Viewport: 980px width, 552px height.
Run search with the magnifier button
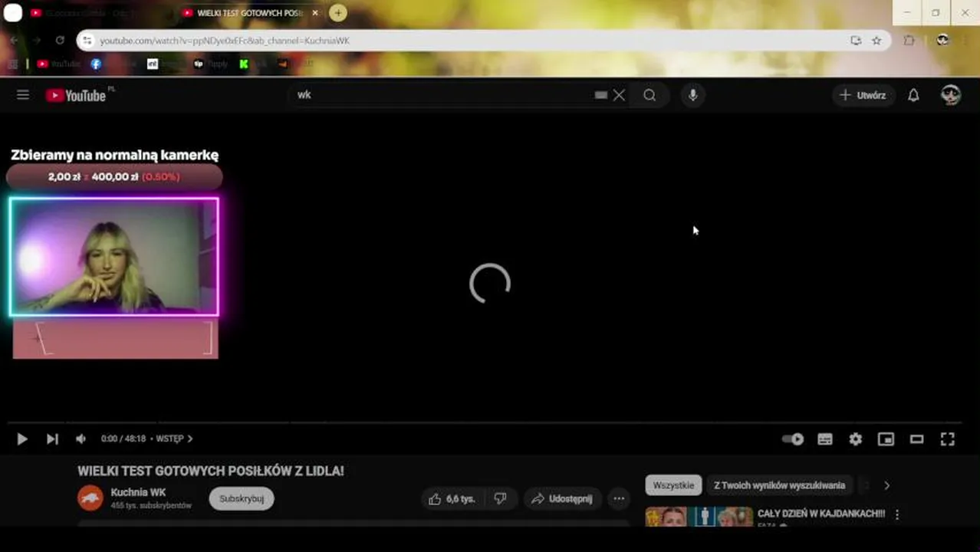(x=649, y=95)
